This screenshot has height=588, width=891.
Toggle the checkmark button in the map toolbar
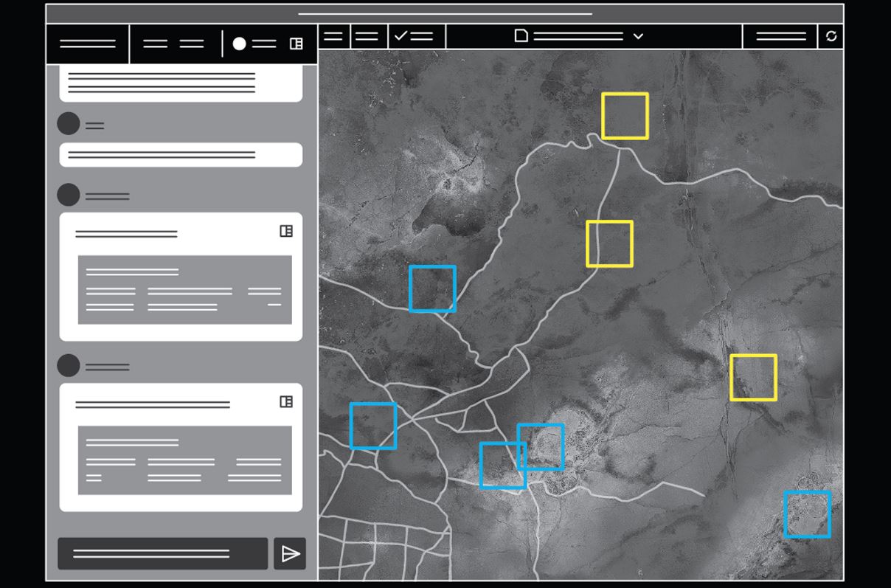point(417,36)
